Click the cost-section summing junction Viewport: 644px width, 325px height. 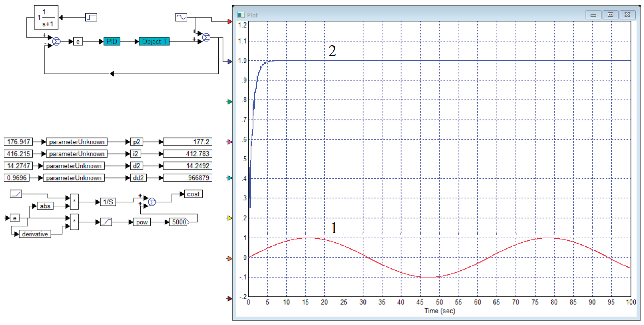(152, 202)
